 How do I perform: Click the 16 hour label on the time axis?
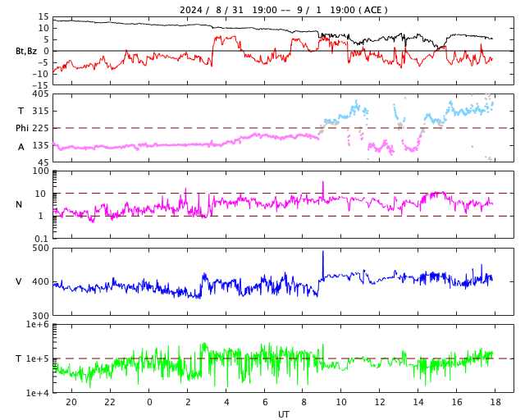point(457,402)
